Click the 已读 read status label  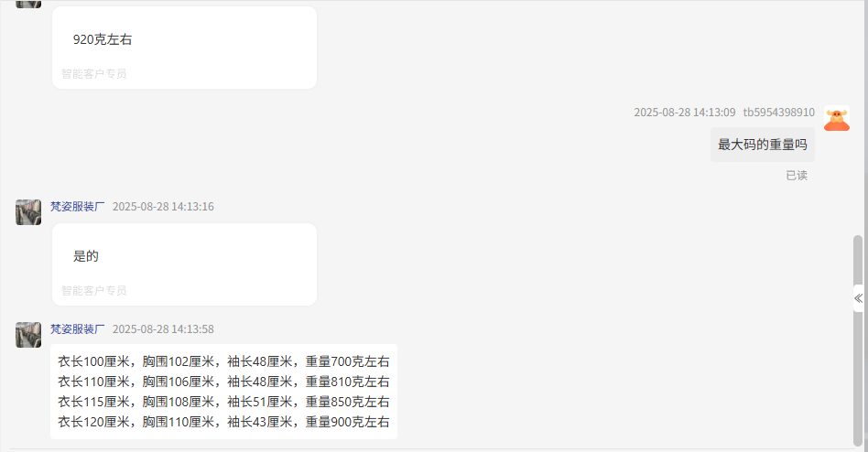click(797, 176)
